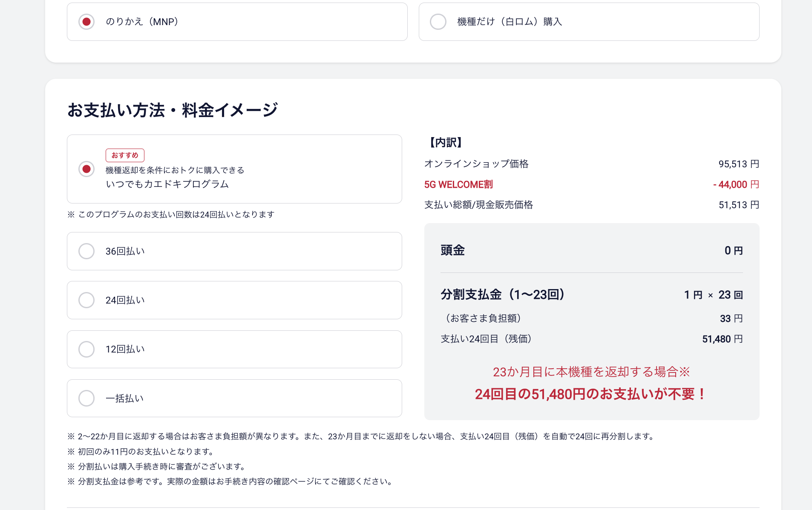Click the red 5G WELCOME割 label
The image size is (812, 510).
click(458, 184)
